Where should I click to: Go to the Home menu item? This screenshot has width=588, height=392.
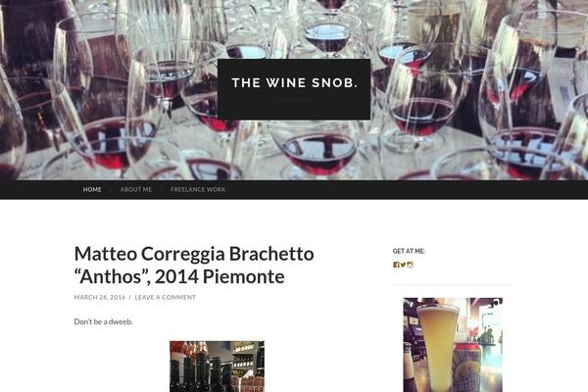[x=92, y=190]
